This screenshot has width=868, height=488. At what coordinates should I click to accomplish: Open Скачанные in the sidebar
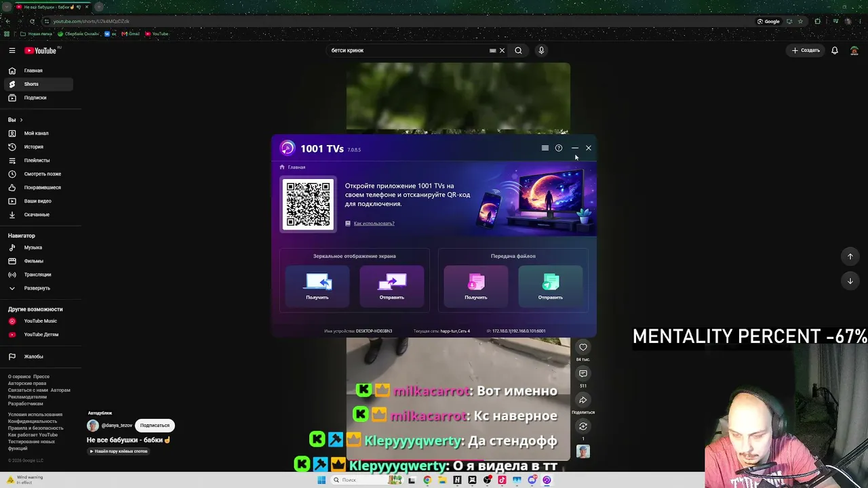coord(38,215)
